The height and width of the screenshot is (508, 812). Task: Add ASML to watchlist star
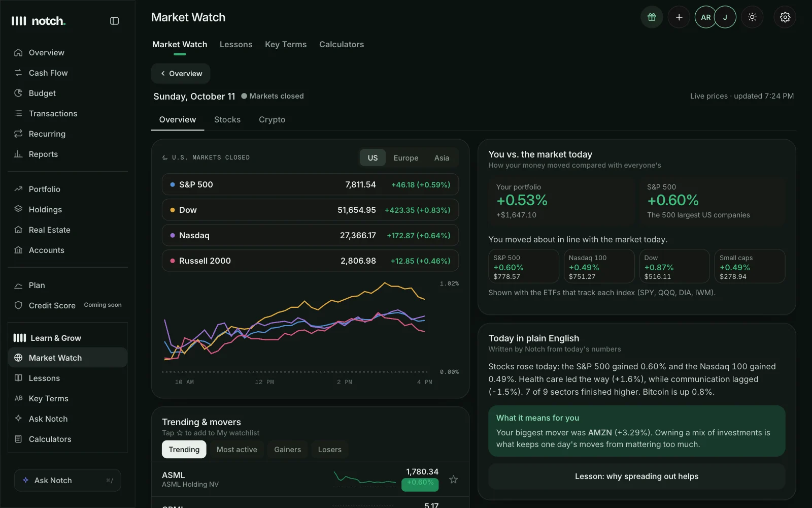point(453,479)
